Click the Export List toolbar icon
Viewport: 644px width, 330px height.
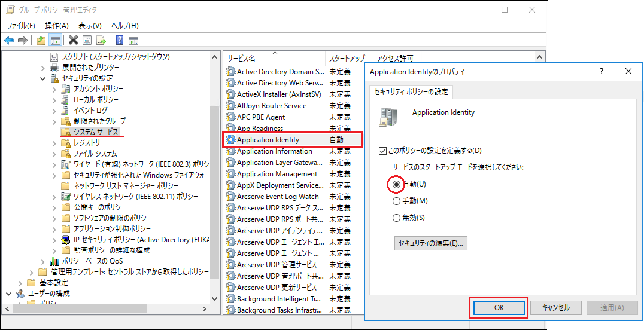101,40
